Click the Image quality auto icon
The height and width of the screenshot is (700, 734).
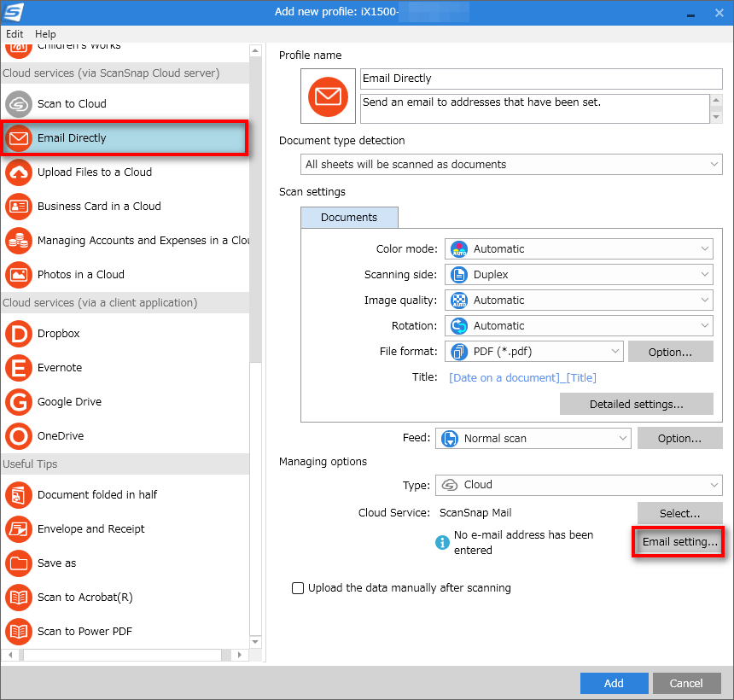pyautogui.click(x=459, y=300)
